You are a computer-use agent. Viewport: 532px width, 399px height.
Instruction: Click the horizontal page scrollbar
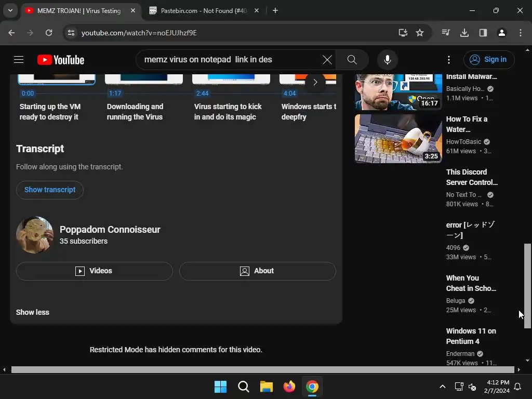point(262,369)
